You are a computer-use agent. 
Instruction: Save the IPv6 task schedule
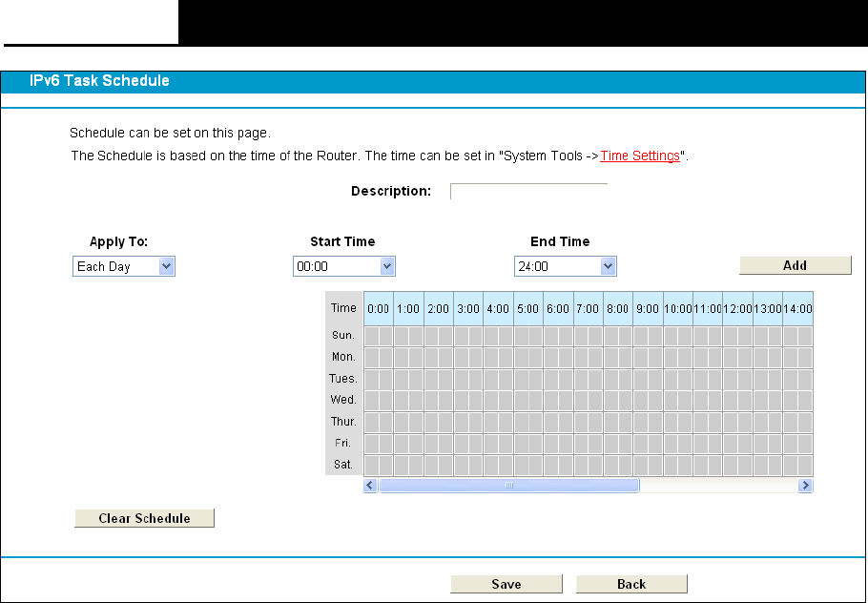[x=506, y=584]
